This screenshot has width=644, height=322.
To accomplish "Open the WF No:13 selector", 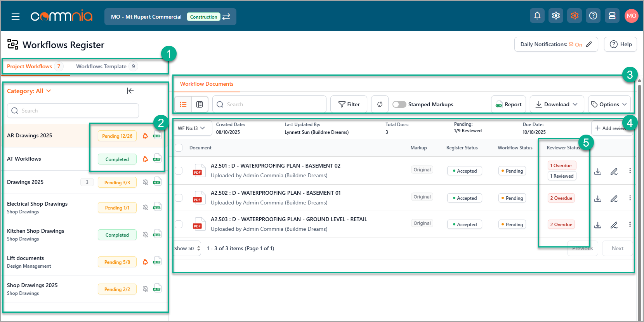I will [192, 128].
